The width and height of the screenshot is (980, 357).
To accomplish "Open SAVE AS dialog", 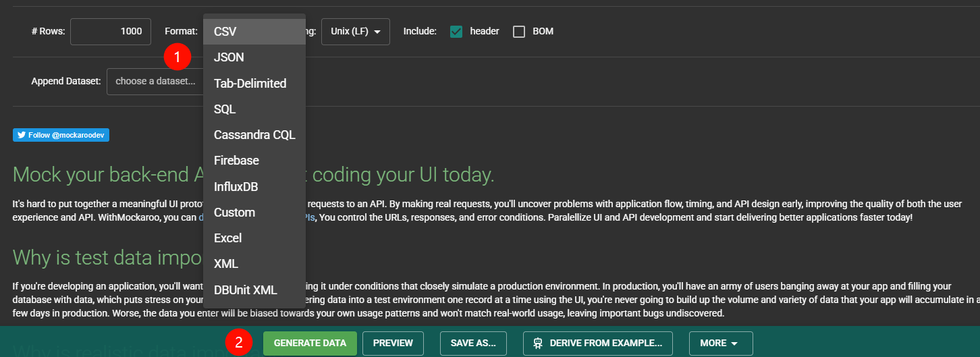I will 473,343.
